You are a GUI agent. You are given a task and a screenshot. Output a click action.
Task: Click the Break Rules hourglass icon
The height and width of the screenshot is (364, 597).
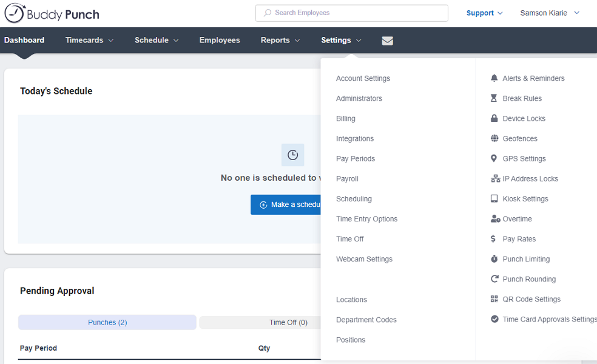pos(494,98)
